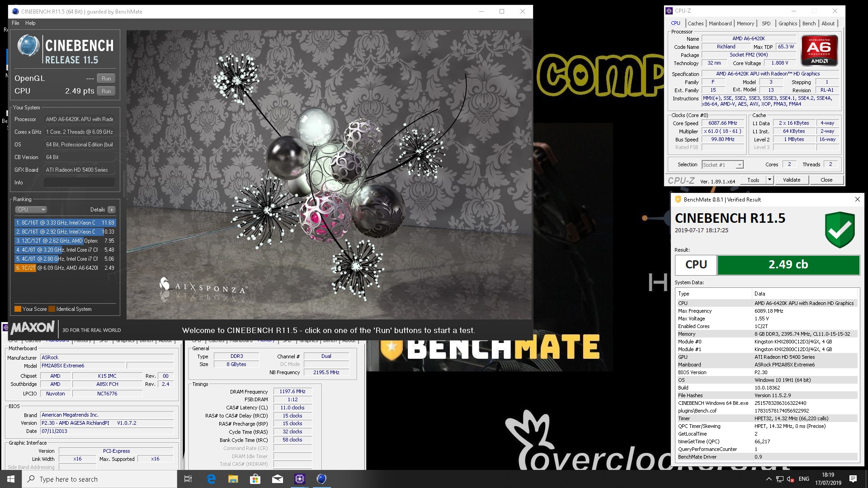
Task: Close the BenchMate Verified Result window
Action: click(x=857, y=199)
